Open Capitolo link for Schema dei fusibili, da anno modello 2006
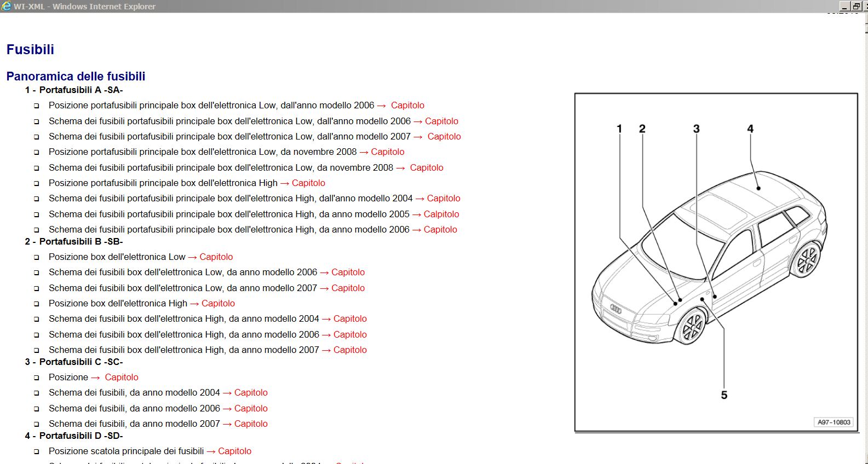The height and width of the screenshot is (464, 868). click(x=251, y=408)
